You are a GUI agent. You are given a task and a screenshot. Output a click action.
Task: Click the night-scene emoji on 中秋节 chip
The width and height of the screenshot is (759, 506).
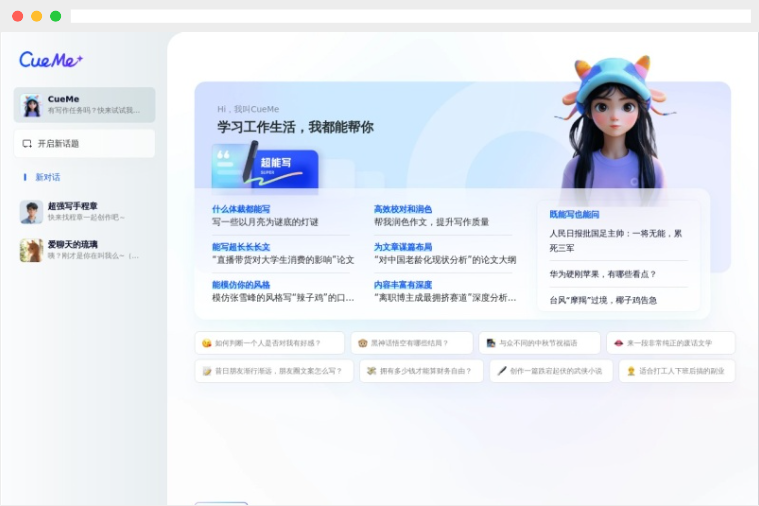point(491,343)
